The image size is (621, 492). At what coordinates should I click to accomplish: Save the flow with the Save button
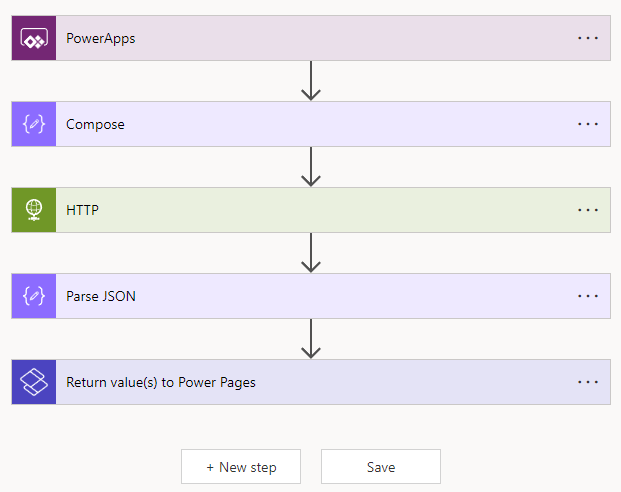tap(381, 467)
